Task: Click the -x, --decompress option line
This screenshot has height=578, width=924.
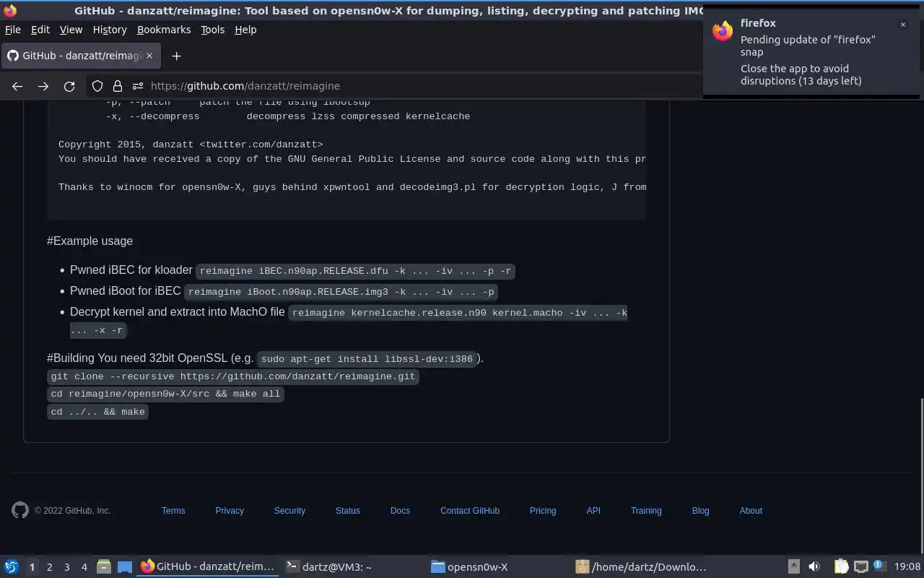Action: click(x=287, y=116)
